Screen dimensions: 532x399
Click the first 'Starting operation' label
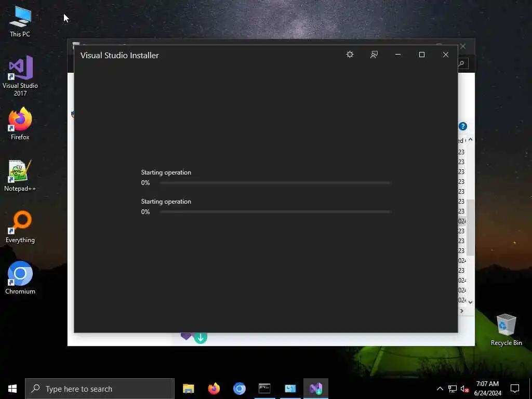point(166,172)
